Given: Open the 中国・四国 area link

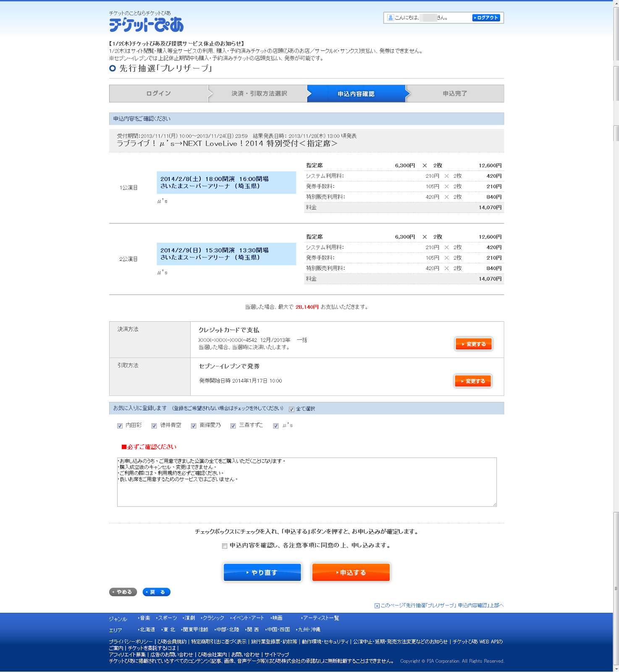Looking at the screenshot, I should [x=278, y=630].
